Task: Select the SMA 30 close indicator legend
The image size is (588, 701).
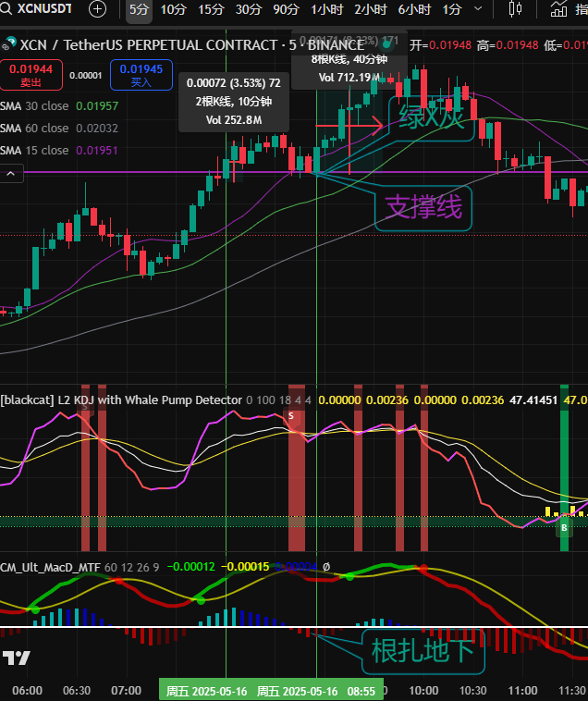Action: pos(59,106)
